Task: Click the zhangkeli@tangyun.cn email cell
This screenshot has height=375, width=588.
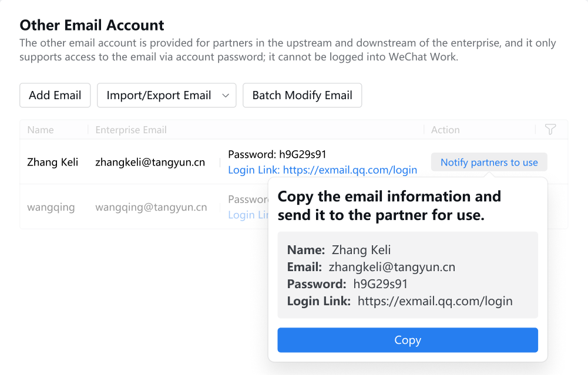Action: coord(150,163)
